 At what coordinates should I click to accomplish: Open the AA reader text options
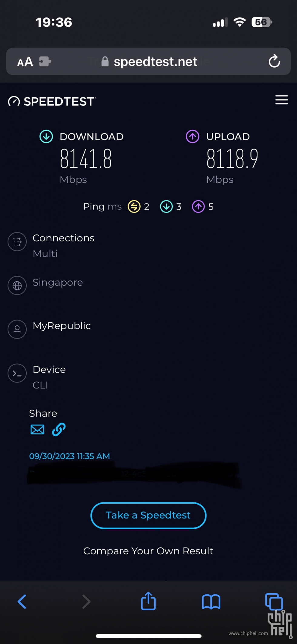pyautogui.click(x=25, y=62)
